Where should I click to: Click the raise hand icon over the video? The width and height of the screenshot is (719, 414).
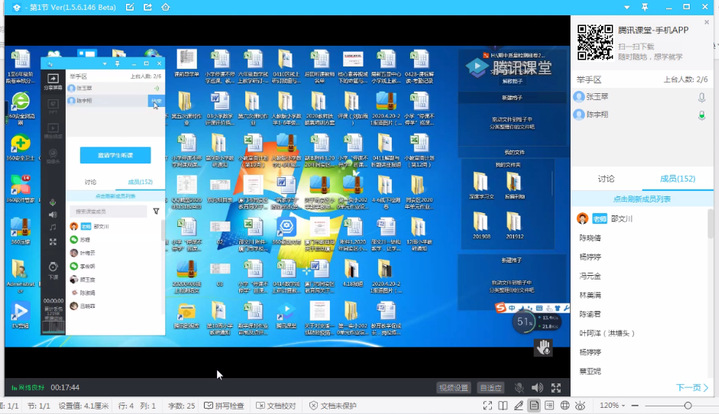(543, 348)
